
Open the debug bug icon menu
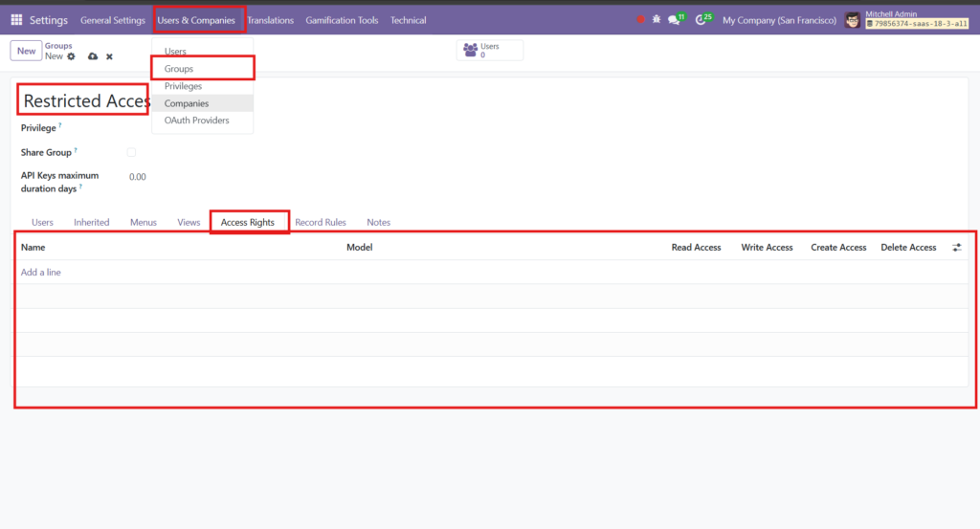pyautogui.click(x=657, y=20)
